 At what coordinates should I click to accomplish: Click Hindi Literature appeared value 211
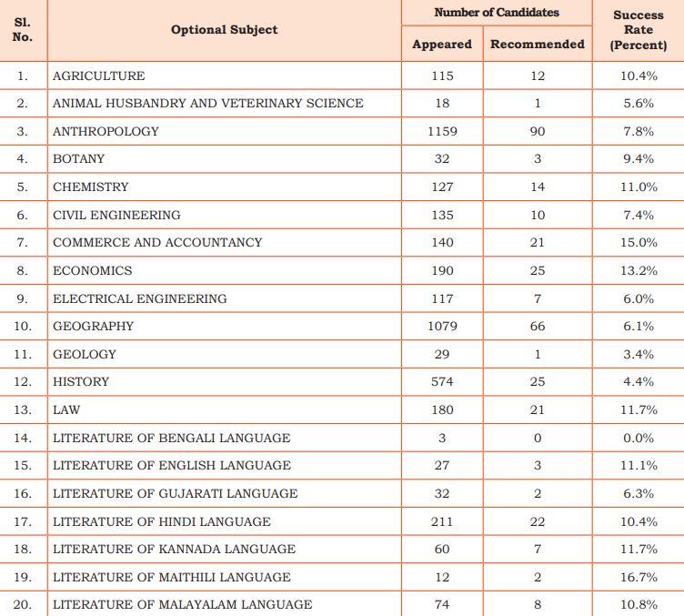tap(442, 521)
